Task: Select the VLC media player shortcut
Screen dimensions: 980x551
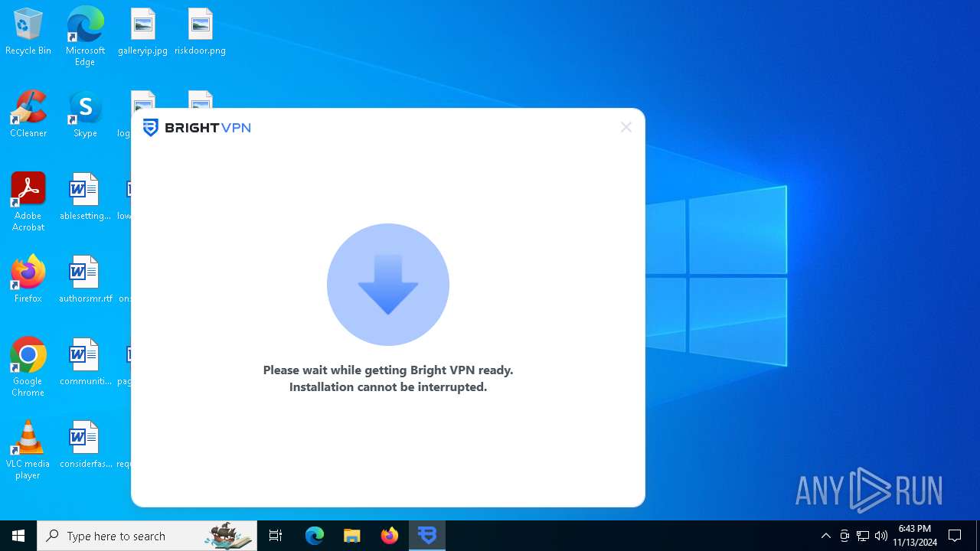Action: point(28,450)
